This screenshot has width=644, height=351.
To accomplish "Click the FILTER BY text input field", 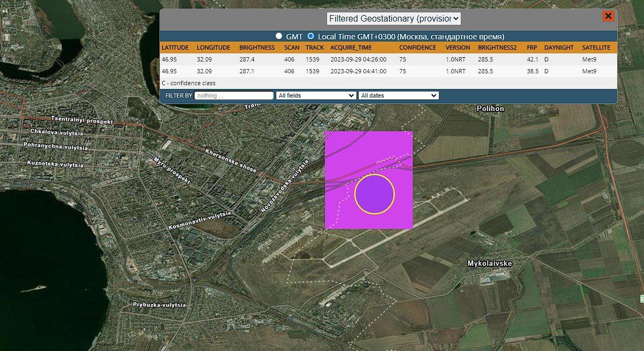I will (x=234, y=95).
